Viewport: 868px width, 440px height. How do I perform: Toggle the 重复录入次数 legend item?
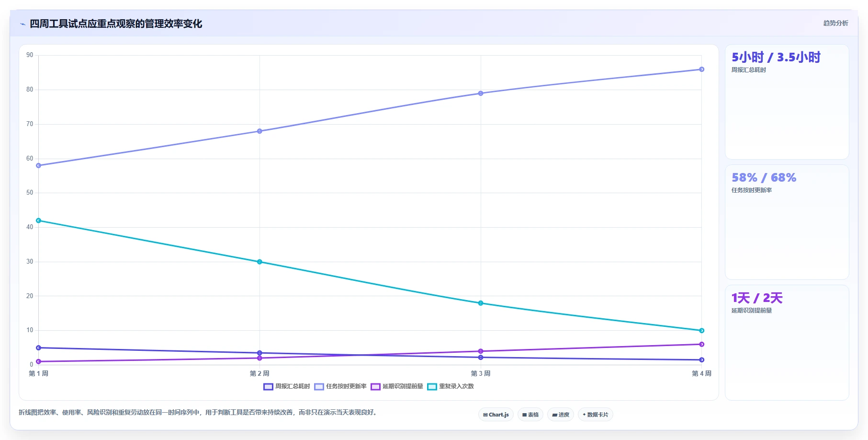pyautogui.click(x=451, y=386)
